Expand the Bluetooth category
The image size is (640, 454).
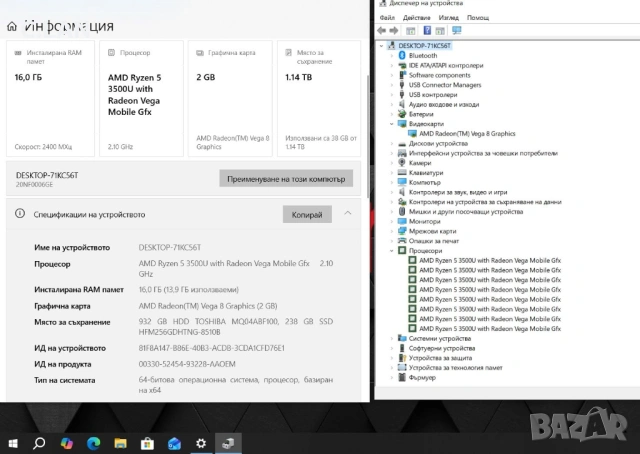(391, 56)
